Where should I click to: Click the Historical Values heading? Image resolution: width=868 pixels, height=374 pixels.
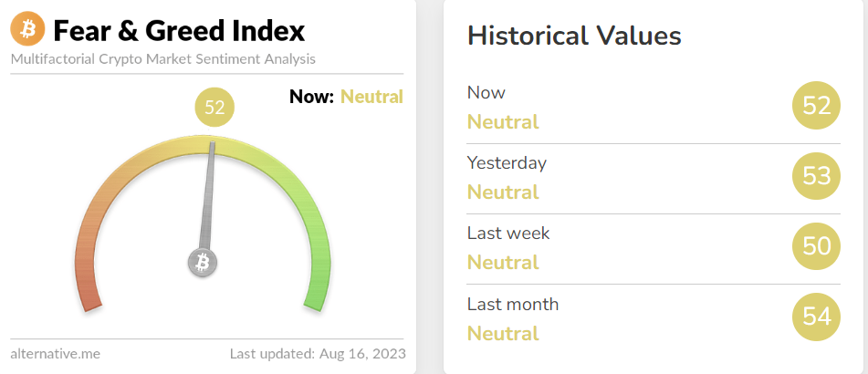(x=574, y=36)
